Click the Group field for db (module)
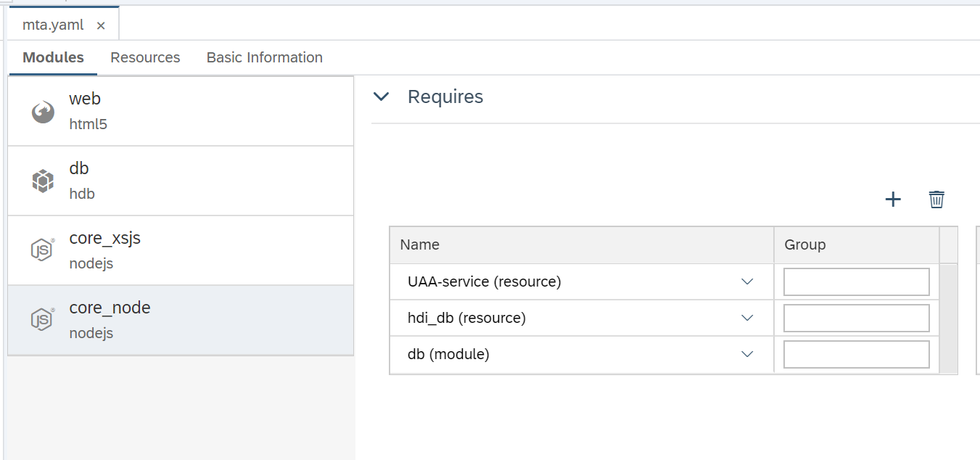Screen dimensions: 980x460 [857, 355]
